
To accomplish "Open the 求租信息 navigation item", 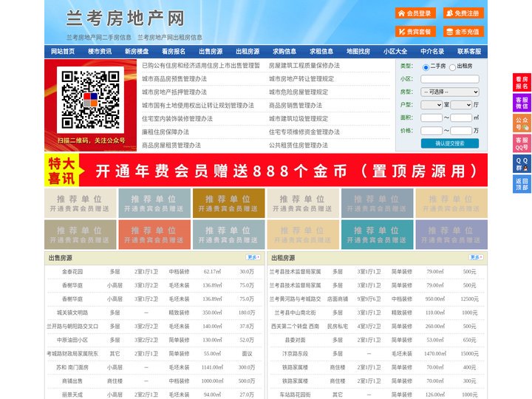I will coord(321,52).
